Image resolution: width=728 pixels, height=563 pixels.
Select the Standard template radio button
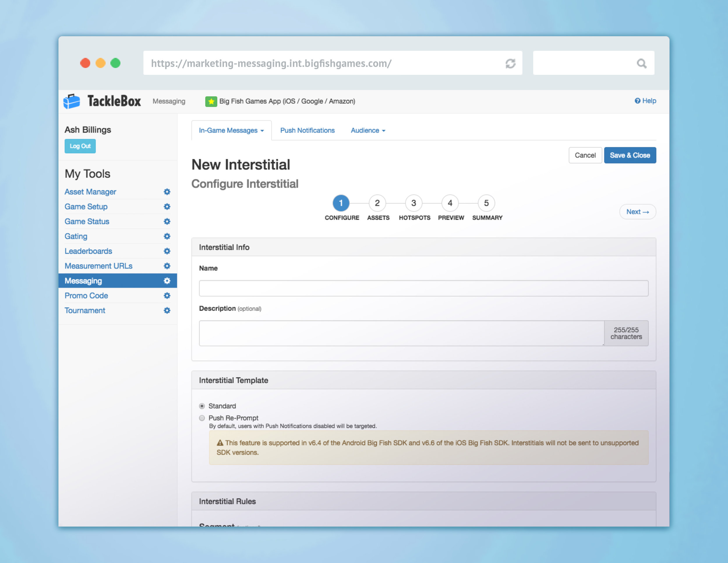click(202, 406)
